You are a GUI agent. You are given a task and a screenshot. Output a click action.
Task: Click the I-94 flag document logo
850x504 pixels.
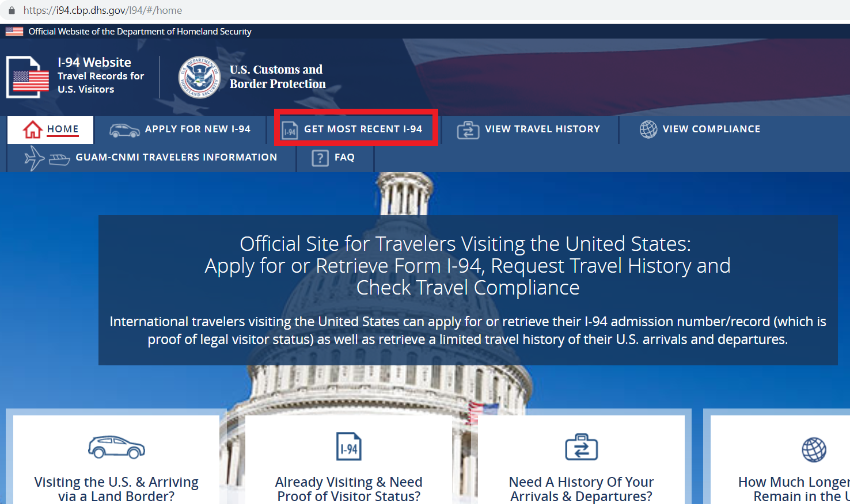tap(28, 77)
